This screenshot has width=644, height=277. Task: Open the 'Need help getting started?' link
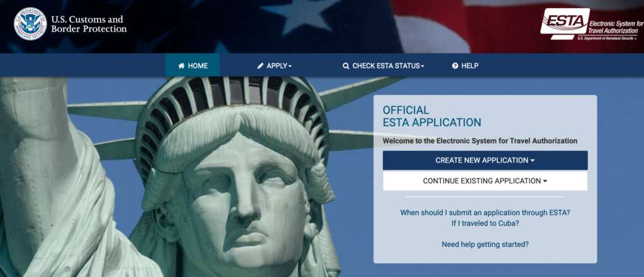(x=485, y=244)
